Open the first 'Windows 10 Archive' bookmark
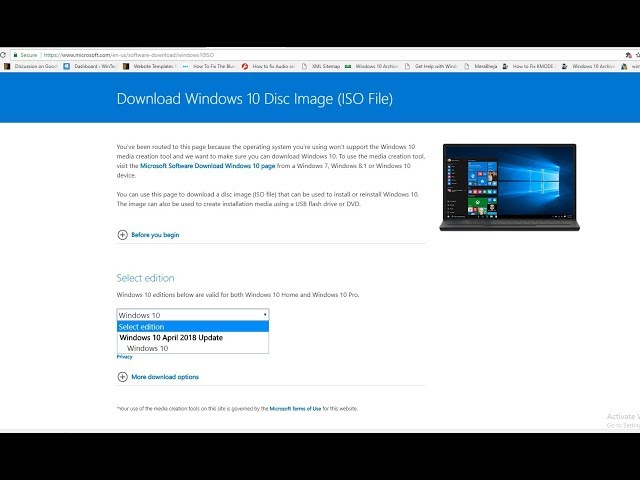Viewport: 640px width, 480px height. point(372,66)
